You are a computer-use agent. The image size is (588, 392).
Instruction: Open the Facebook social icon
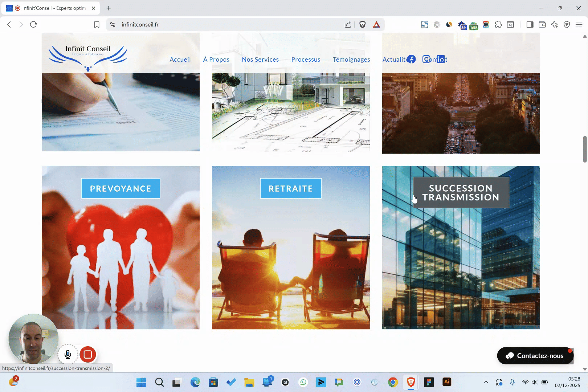pyautogui.click(x=411, y=59)
